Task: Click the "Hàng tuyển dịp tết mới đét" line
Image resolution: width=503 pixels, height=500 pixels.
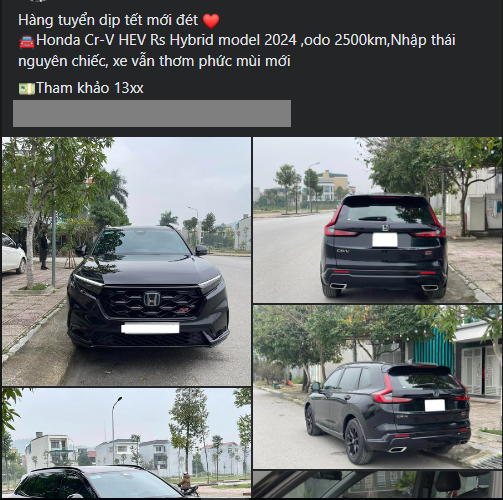Action: 108,20
